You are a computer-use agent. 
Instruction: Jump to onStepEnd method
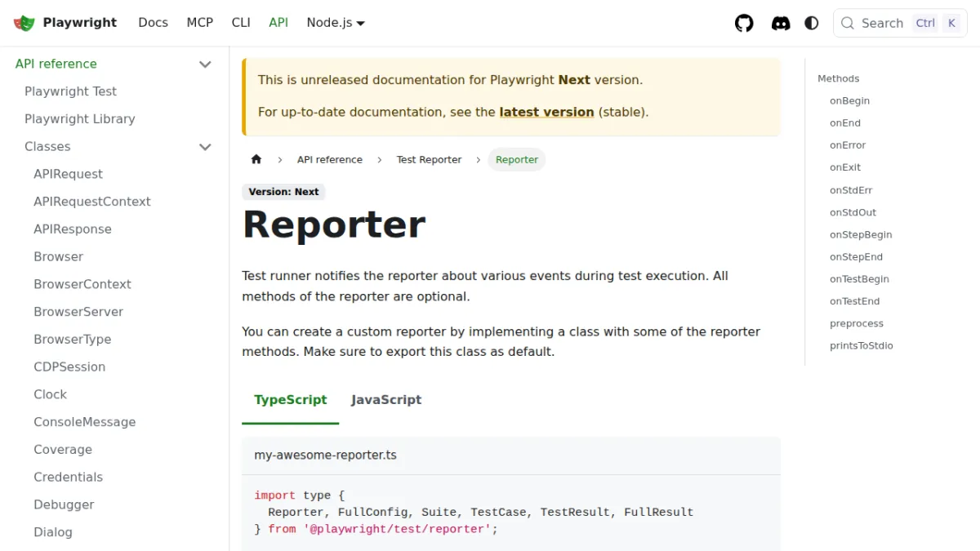pos(857,257)
